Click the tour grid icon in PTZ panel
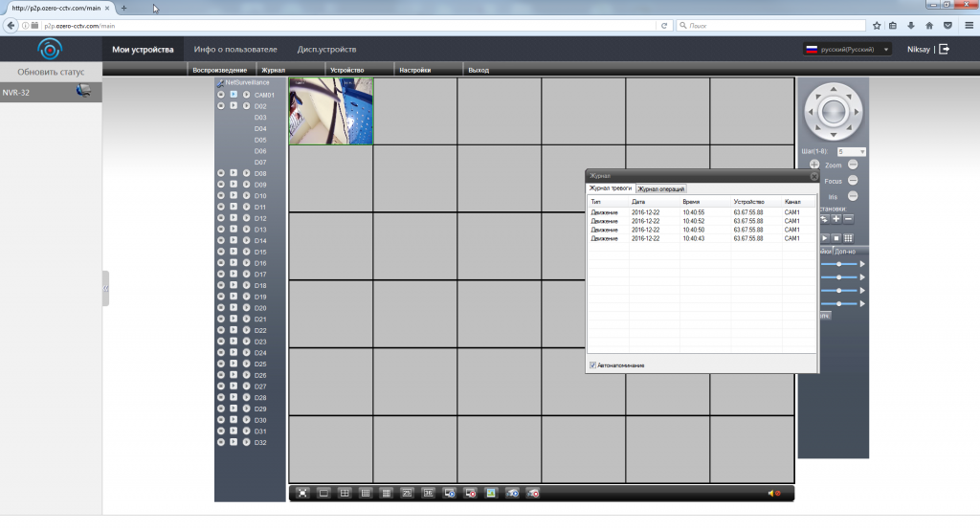 848,238
